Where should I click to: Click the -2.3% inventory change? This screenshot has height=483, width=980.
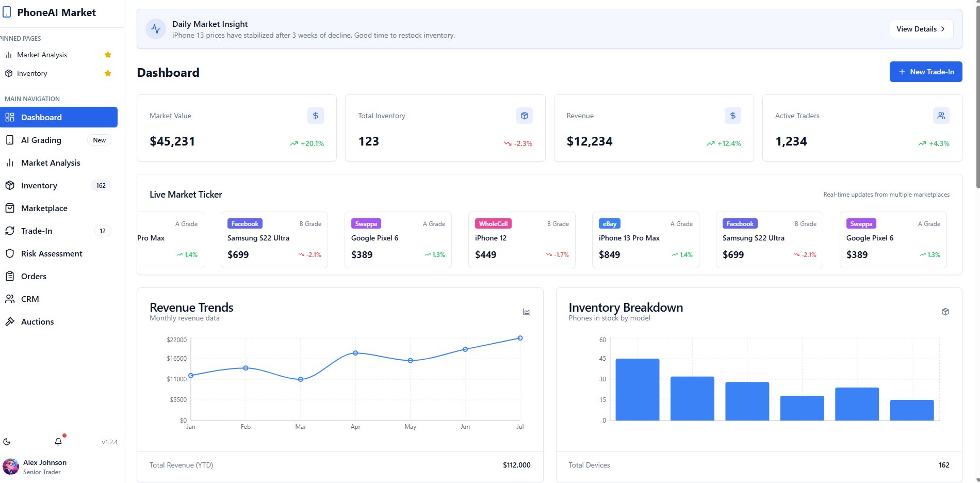tap(518, 143)
